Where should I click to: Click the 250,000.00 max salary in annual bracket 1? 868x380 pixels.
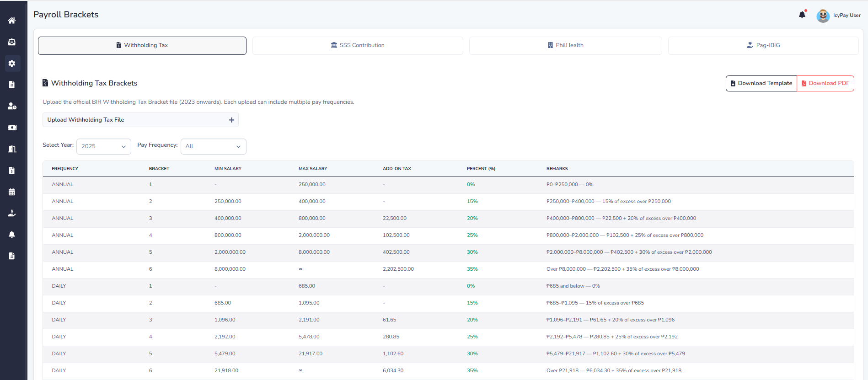pos(312,185)
